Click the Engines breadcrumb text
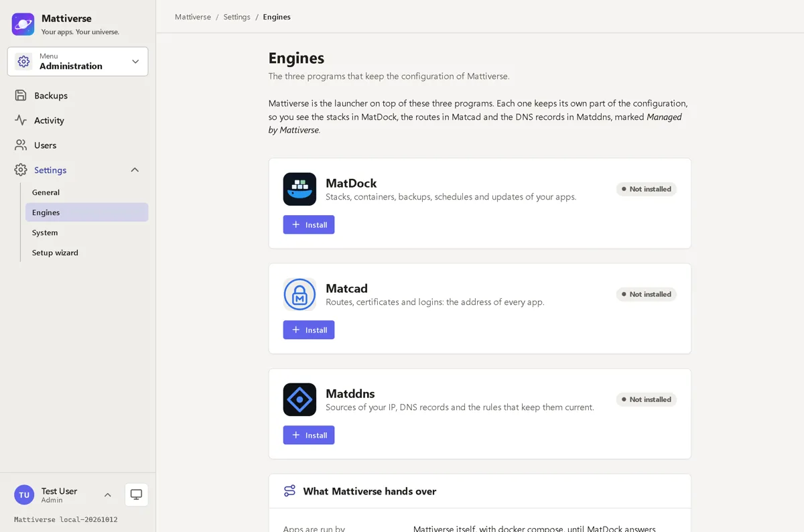This screenshot has height=532, width=804. coord(277,17)
